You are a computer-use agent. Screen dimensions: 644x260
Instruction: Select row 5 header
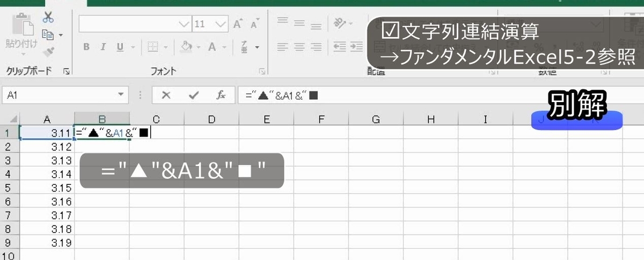click(x=10, y=188)
